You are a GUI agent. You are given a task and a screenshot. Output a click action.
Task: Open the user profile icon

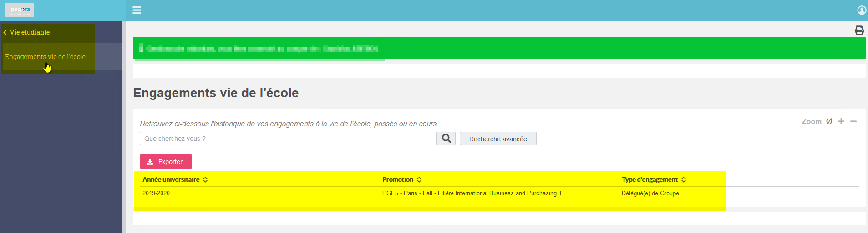pos(862,10)
